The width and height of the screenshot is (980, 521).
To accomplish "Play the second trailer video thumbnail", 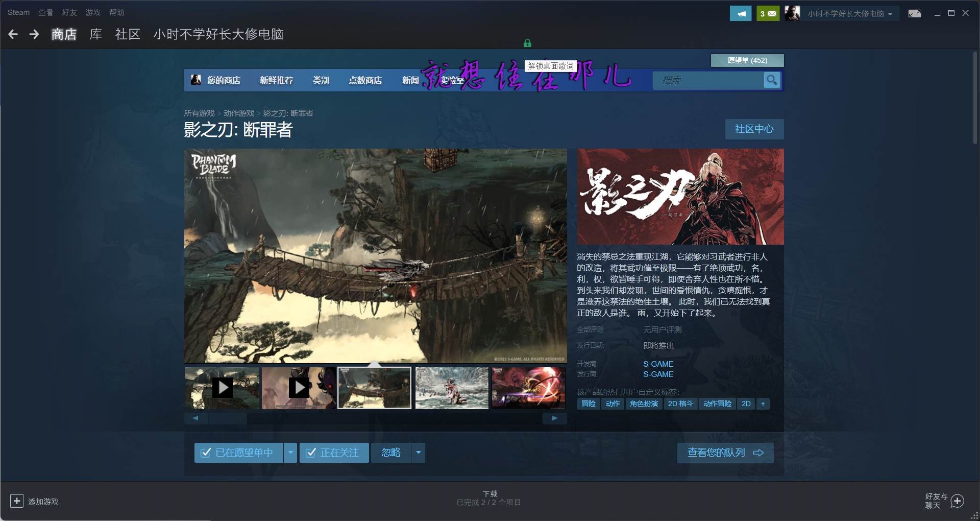I will click(299, 388).
